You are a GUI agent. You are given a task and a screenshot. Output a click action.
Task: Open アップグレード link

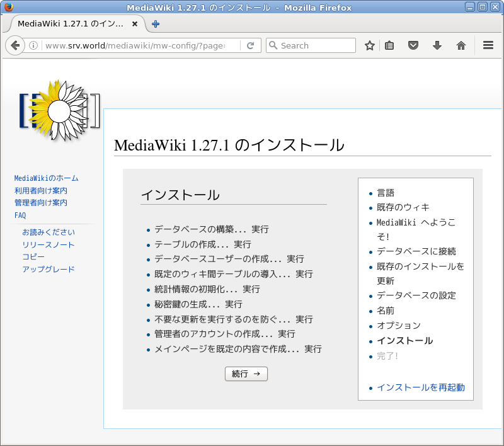(x=49, y=269)
